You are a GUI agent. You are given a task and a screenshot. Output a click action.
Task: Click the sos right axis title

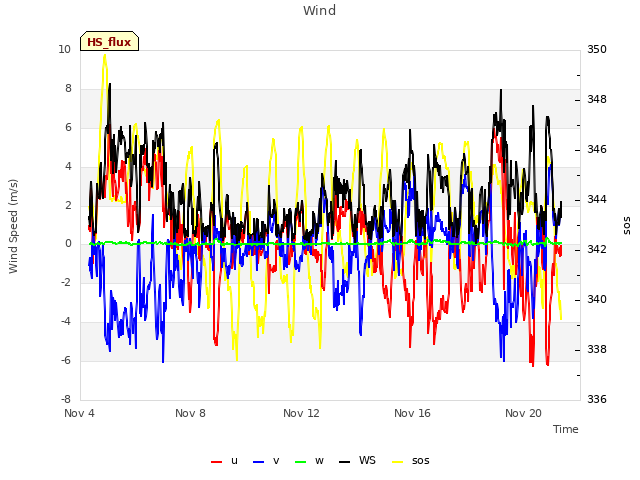(627, 226)
